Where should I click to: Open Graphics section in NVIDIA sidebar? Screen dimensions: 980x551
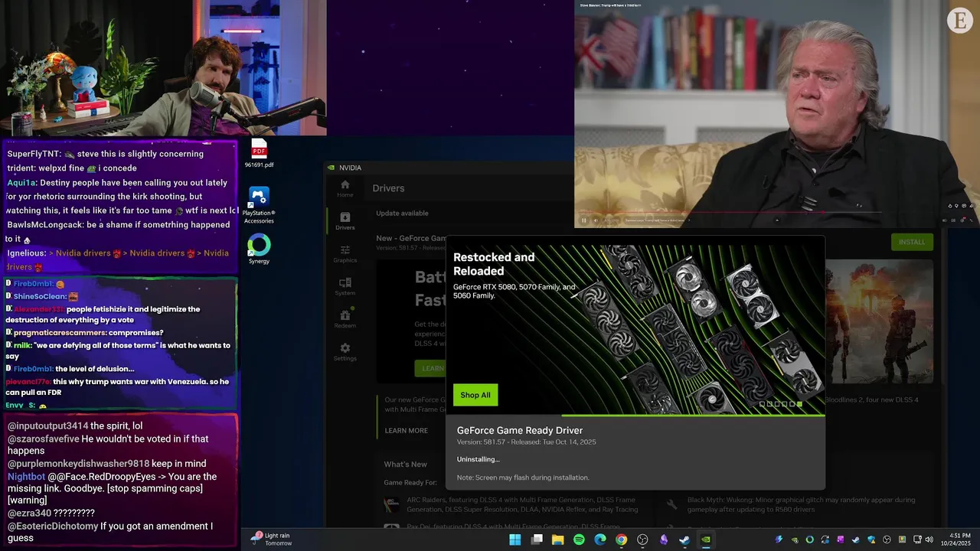(345, 254)
